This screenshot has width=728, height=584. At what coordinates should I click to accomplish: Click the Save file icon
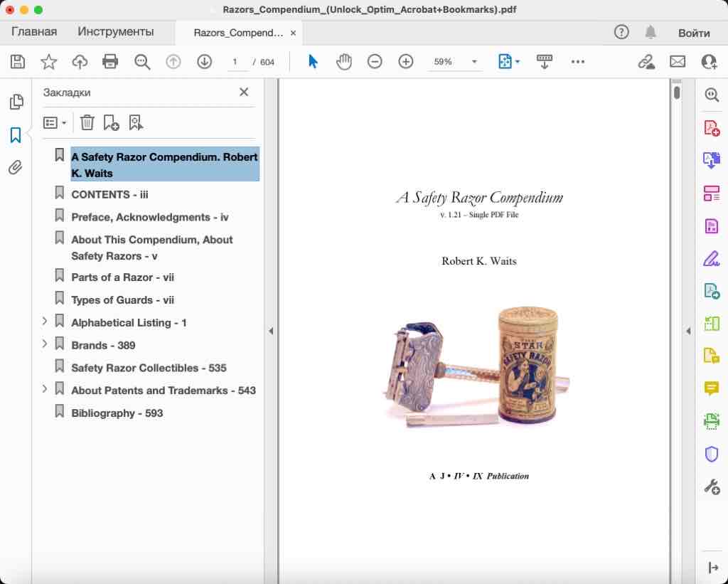click(x=18, y=62)
